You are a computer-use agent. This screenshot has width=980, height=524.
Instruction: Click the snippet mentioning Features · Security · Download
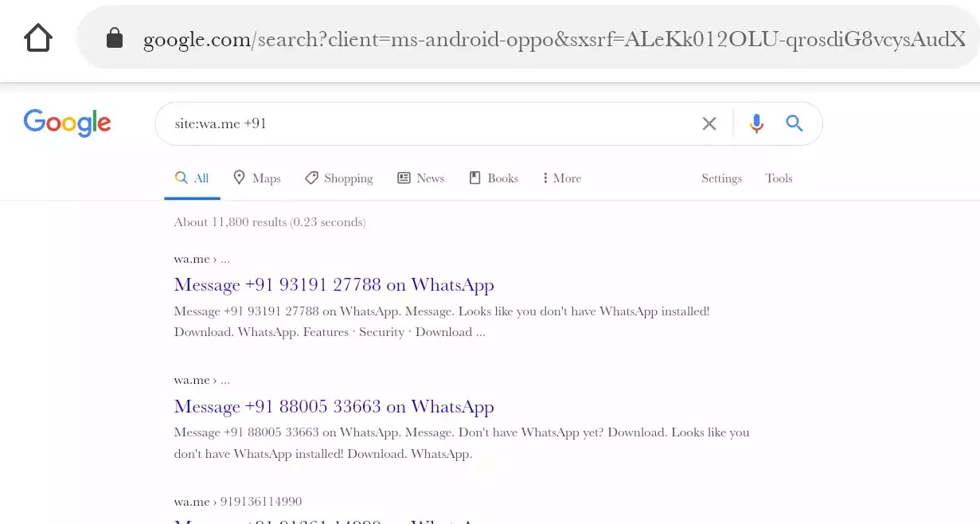[442, 322]
